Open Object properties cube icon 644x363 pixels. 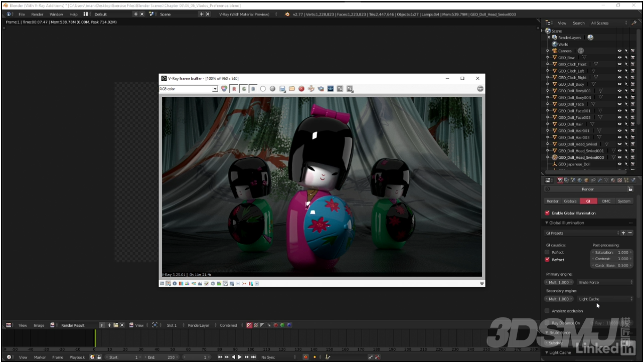[586, 180]
